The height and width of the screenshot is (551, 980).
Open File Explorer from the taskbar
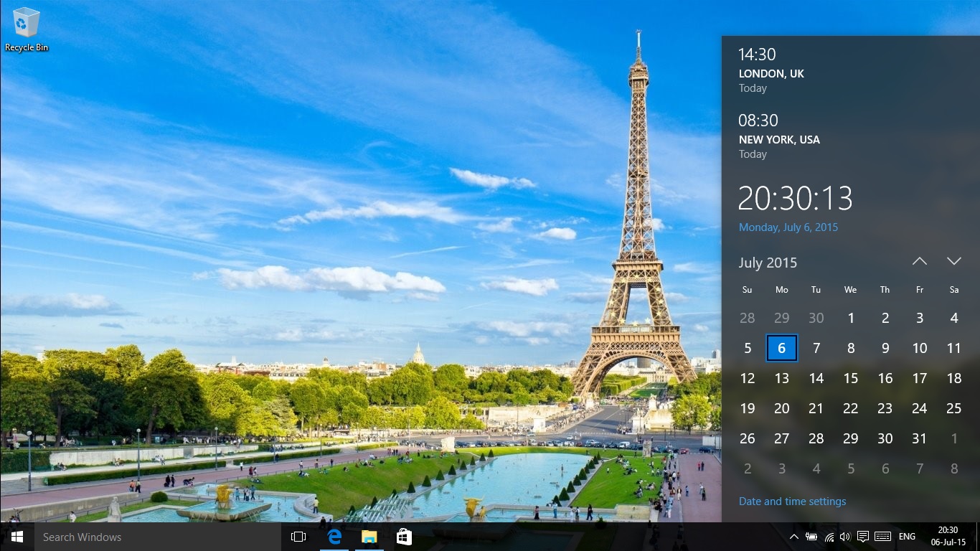pyautogui.click(x=369, y=537)
